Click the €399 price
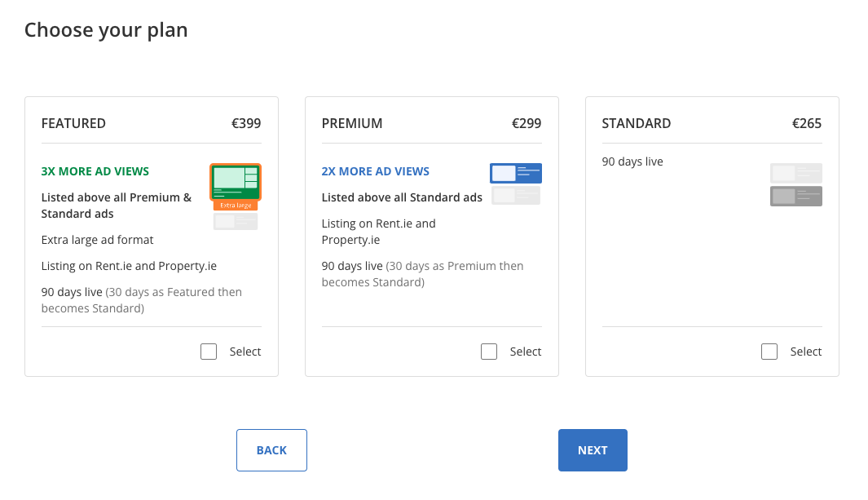868x500 pixels. 246,123
